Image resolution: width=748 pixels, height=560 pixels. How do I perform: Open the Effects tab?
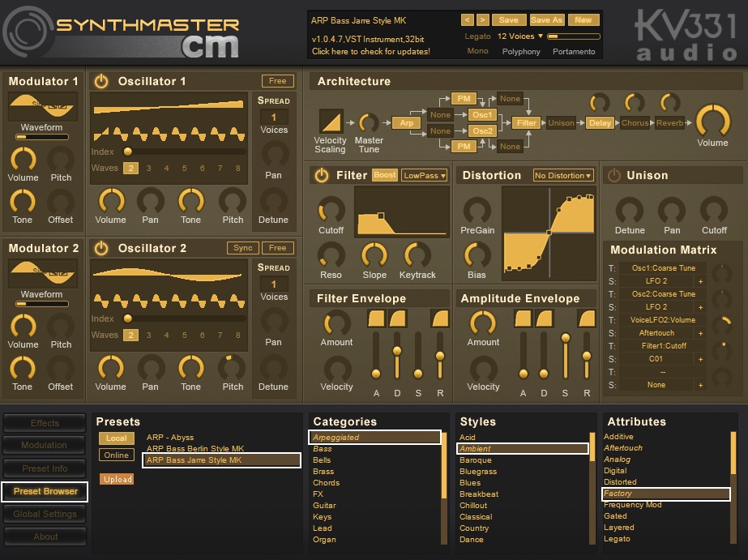pyautogui.click(x=45, y=423)
